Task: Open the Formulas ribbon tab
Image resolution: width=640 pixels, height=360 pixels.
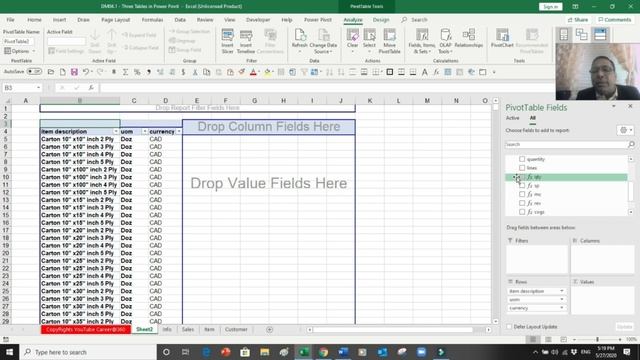Action: tap(152, 20)
